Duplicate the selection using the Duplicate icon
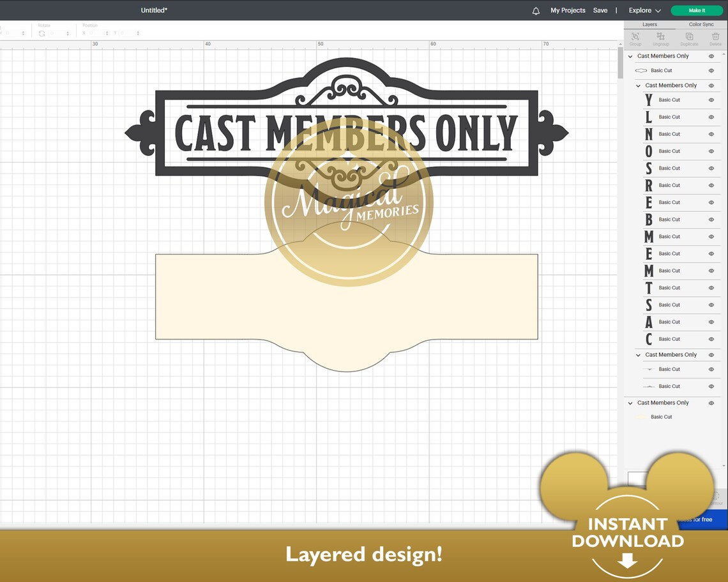This screenshot has width=728, height=582. (x=690, y=36)
